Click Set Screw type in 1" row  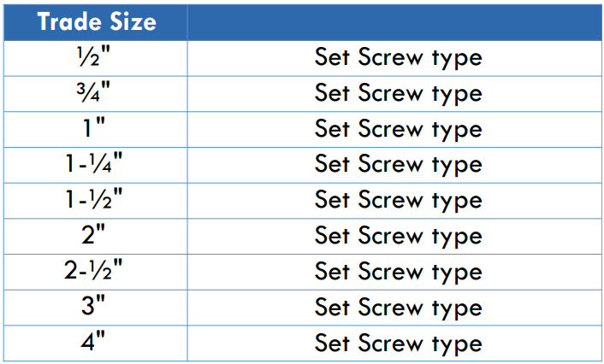pyautogui.click(x=399, y=130)
